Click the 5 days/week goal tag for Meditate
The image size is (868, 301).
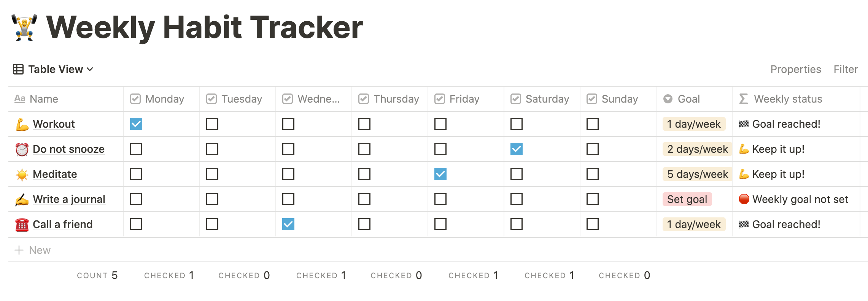(697, 174)
